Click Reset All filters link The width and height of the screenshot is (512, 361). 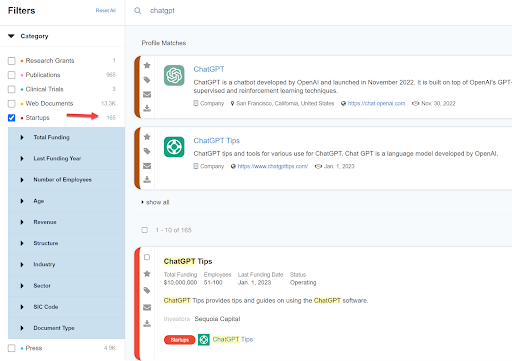106,11
